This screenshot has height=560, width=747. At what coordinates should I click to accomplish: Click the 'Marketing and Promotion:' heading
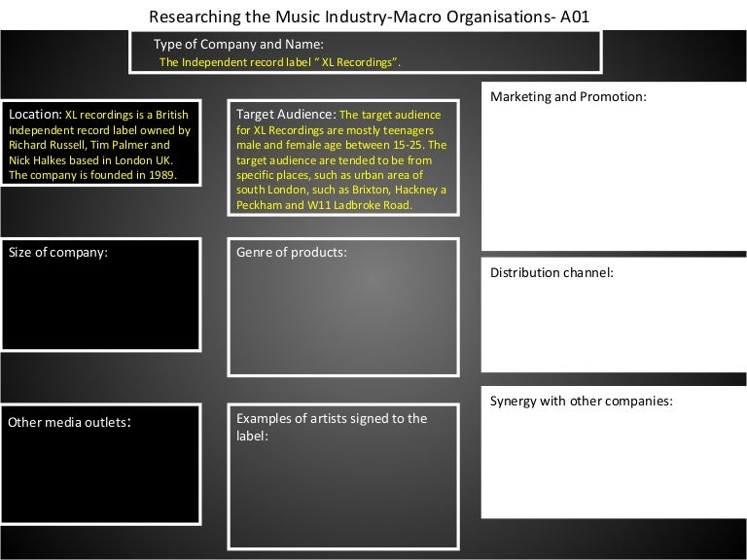point(568,97)
